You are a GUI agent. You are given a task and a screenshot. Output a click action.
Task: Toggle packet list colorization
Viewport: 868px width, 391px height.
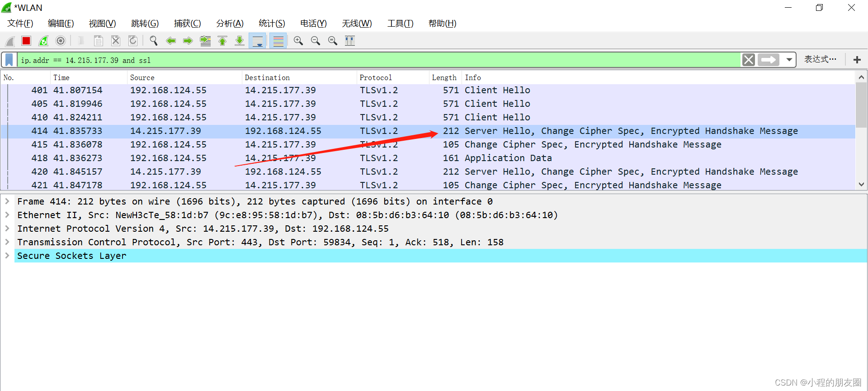[278, 41]
